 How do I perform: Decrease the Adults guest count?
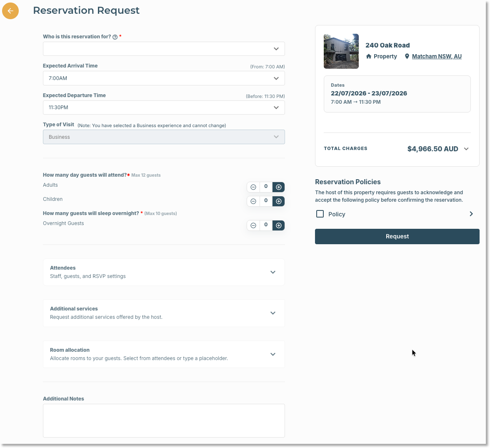[x=253, y=187]
